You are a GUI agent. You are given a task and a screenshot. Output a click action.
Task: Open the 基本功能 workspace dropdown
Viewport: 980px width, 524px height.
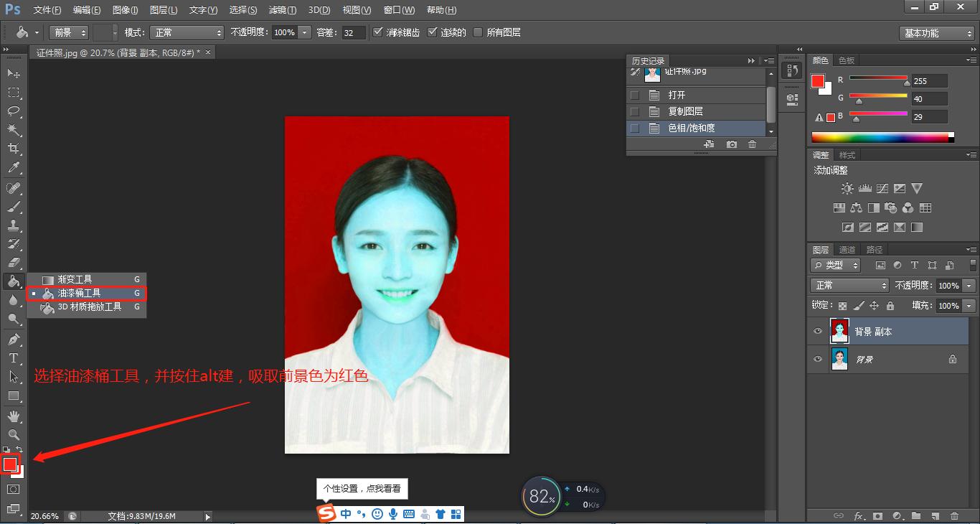pyautogui.click(x=936, y=32)
